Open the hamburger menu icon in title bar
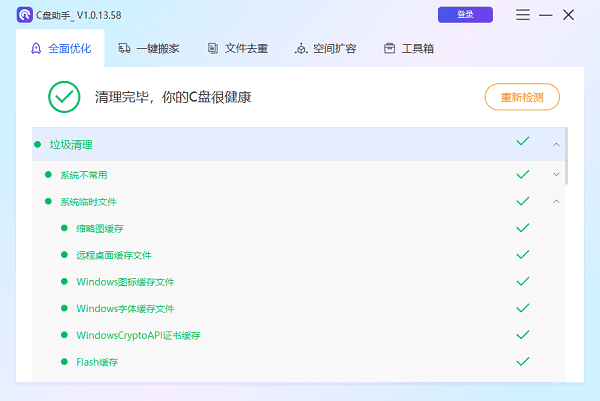Viewport: 600px width, 401px height. [523, 15]
